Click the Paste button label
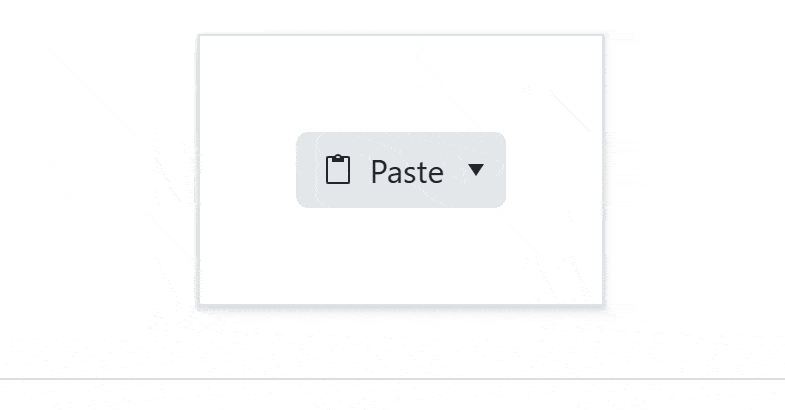 pos(407,172)
